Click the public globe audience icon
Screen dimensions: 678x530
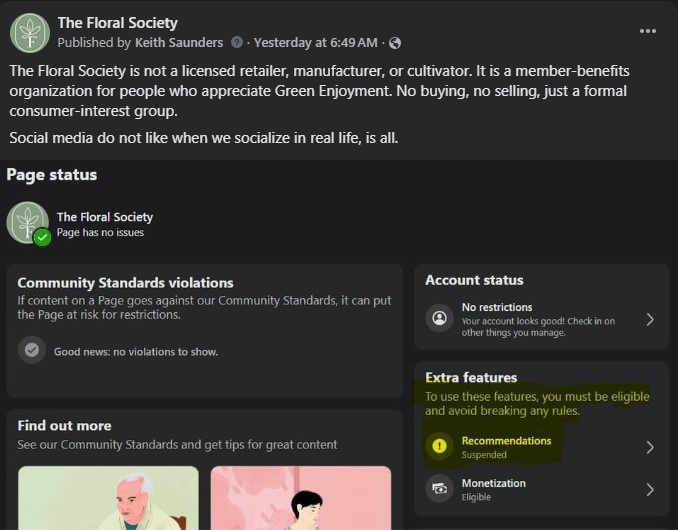pos(395,43)
